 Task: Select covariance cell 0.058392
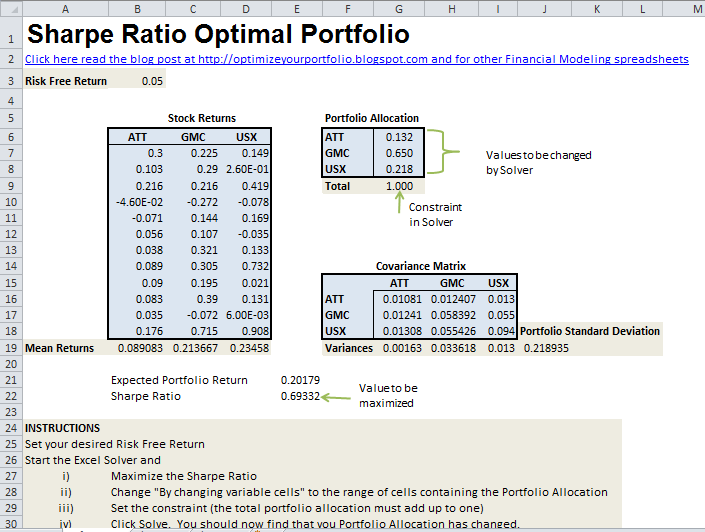click(x=453, y=315)
